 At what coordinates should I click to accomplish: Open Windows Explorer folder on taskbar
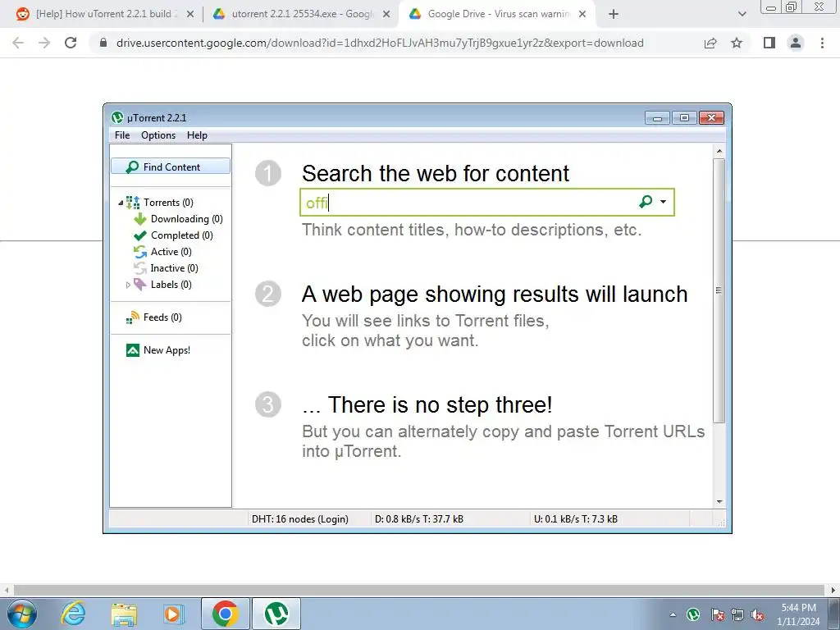pyautogui.click(x=124, y=614)
